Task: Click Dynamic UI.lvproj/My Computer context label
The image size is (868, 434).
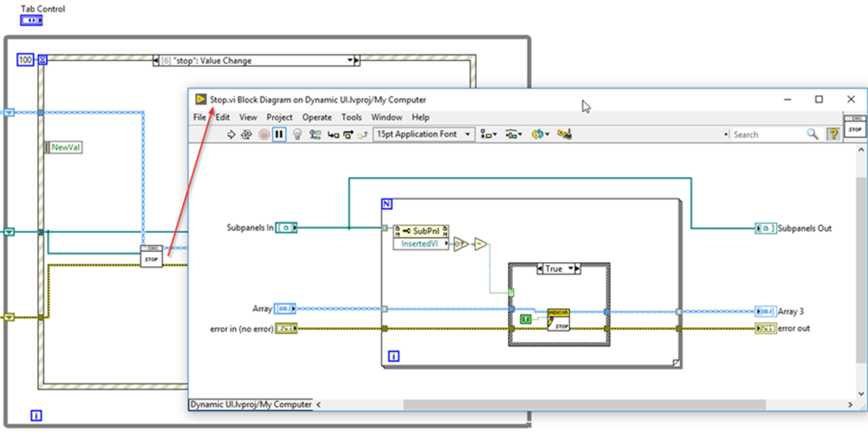Action: point(251,405)
